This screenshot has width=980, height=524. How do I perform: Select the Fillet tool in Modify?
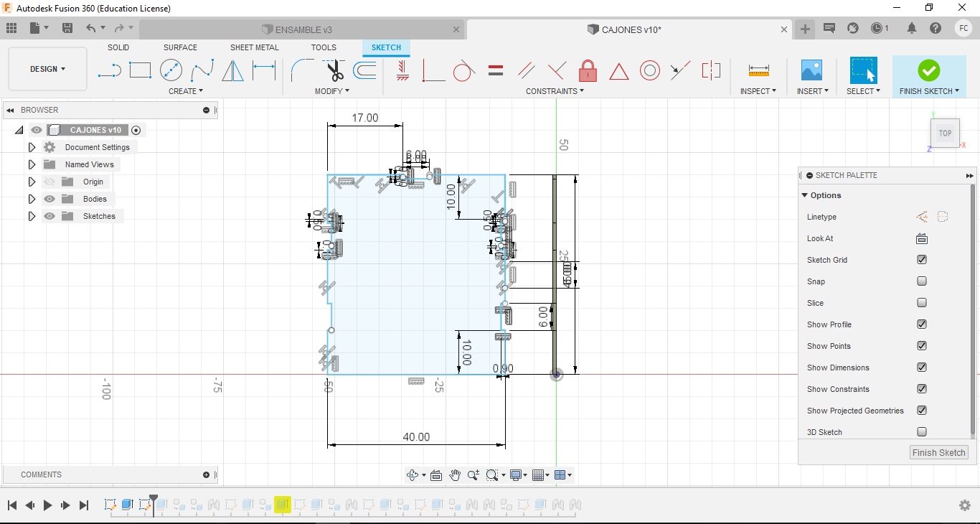pyautogui.click(x=301, y=70)
